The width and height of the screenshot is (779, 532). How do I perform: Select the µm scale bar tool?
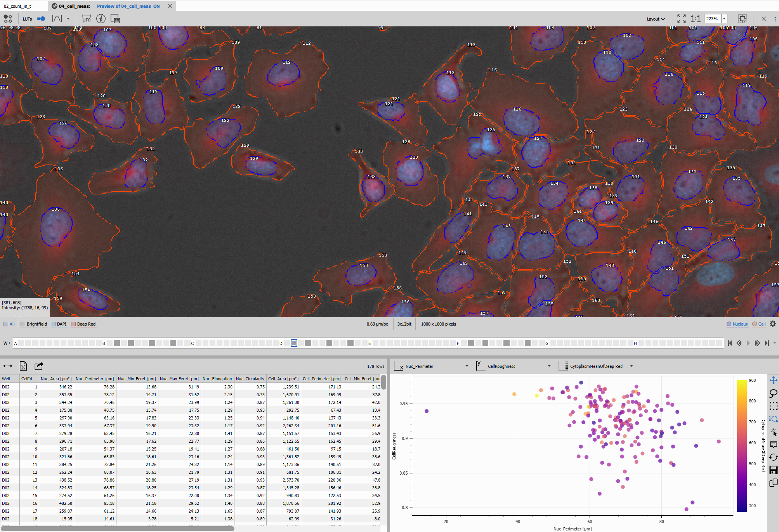86,18
